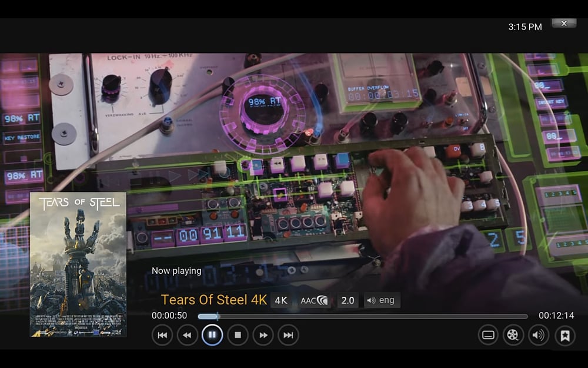Click the total duration 00:12:14
The width and height of the screenshot is (588, 368).
(556, 316)
